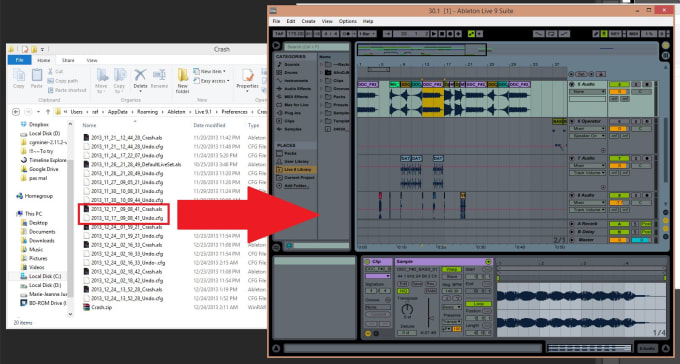Viewport: 680px width, 364px height.
Task: Open the File tab in Explorer ribbon
Action: pyautogui.click(x=20, y=60)
